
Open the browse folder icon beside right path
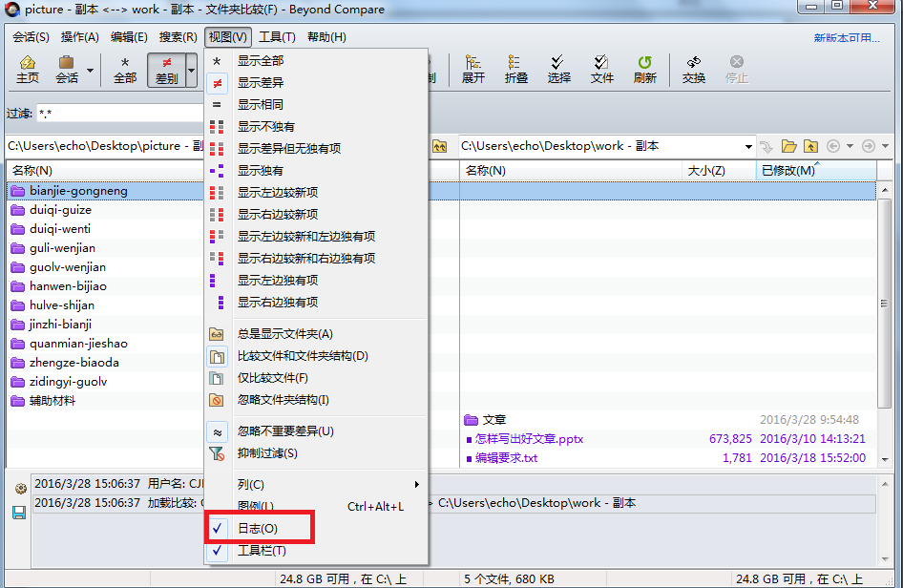789,146
